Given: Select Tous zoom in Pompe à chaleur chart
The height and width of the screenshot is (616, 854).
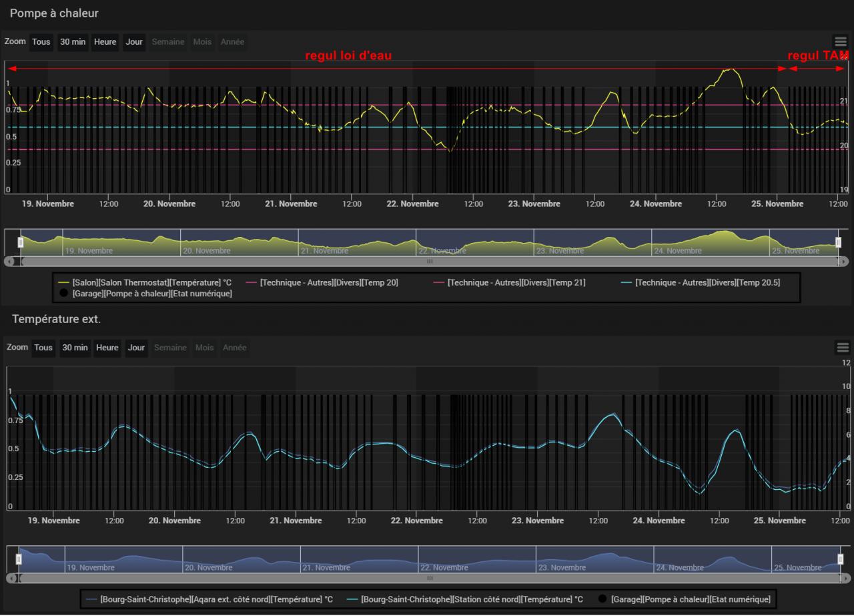Looking at the screenshot, I should 41,41.
